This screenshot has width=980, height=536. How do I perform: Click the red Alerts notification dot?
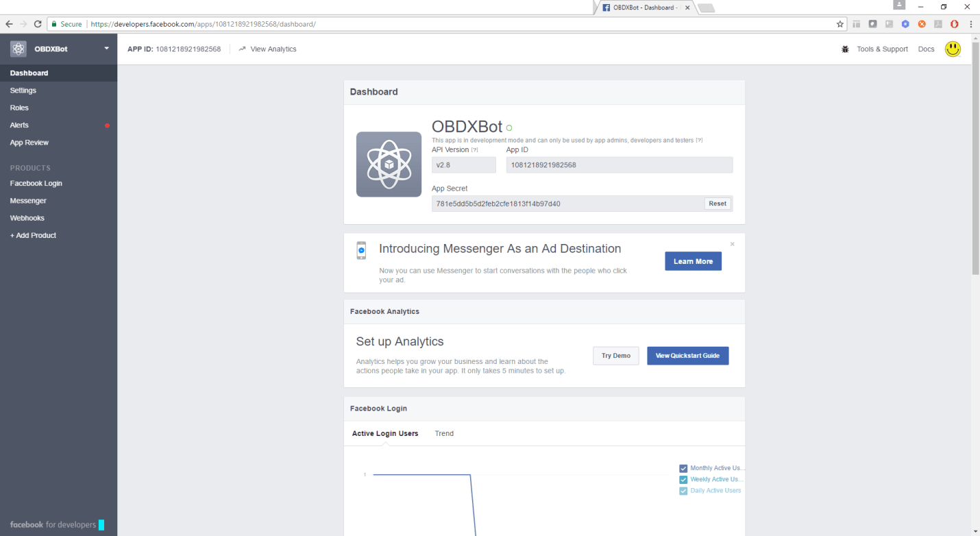point(107,125)
